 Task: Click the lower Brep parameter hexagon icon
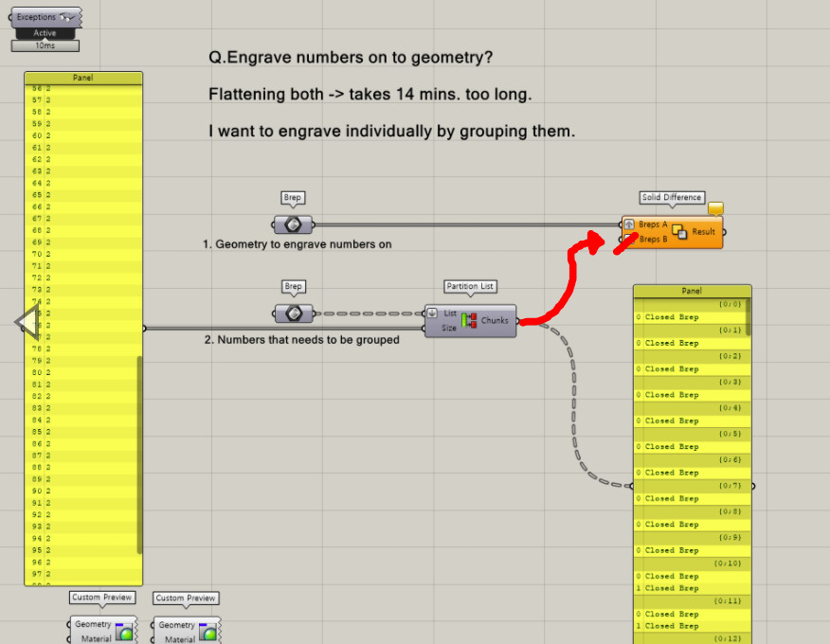pyautogui.click(x=293, y=312)
